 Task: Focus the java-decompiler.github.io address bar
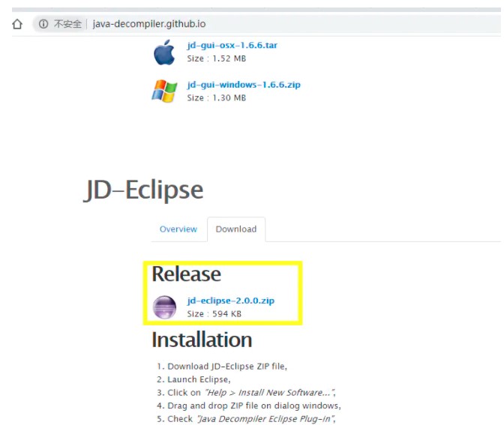(x=149, y=24)
